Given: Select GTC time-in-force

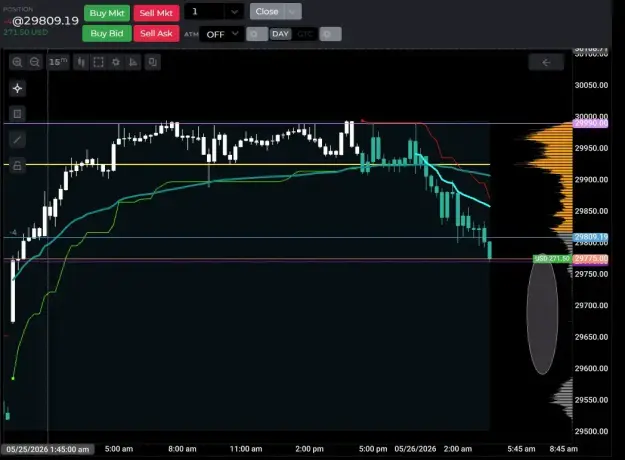Looking at the screenshot, I should (x=305, y=34).
